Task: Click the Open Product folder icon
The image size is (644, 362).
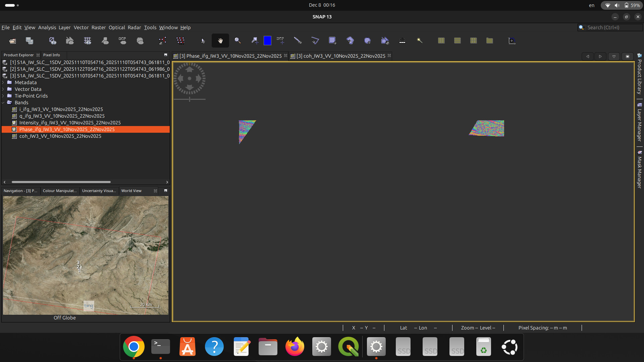Action: (12, 41)
